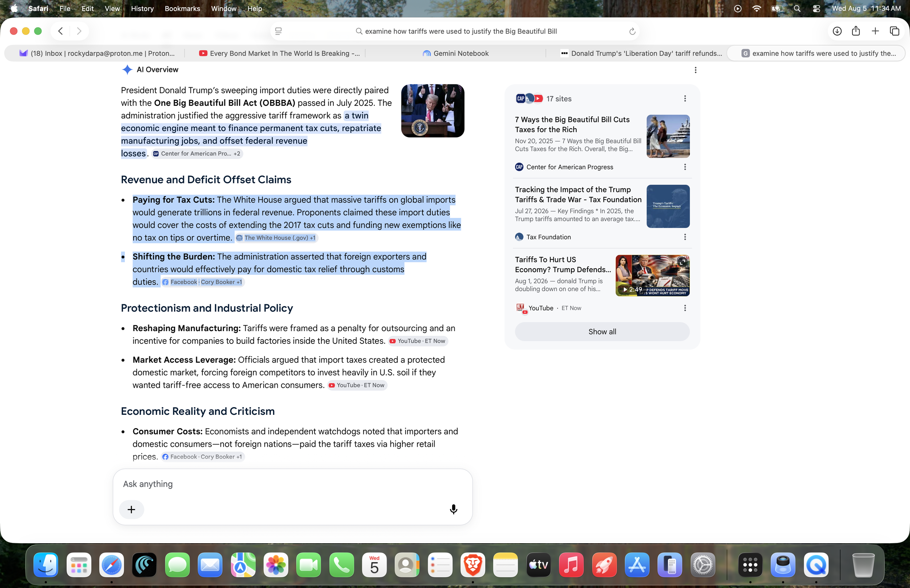Viewport: 910px width, 588px height.
Task: Click the yacht thumbnail beside 7 Ways article
Action: pos(668,136)
